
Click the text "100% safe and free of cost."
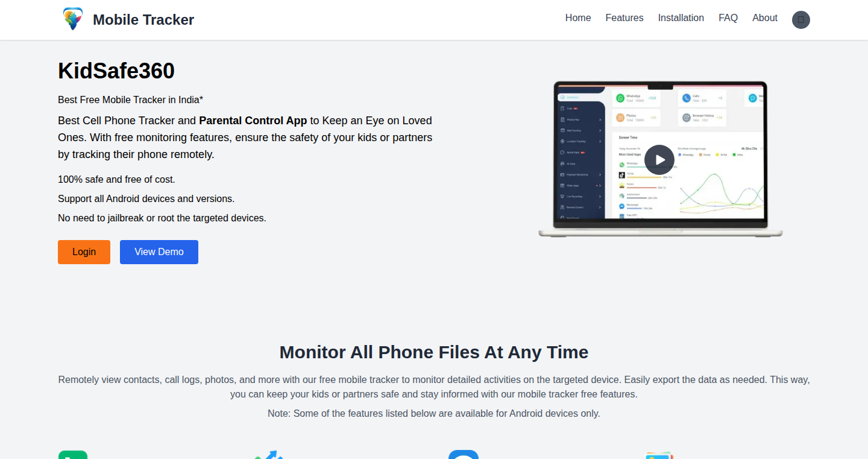point(116,180)
